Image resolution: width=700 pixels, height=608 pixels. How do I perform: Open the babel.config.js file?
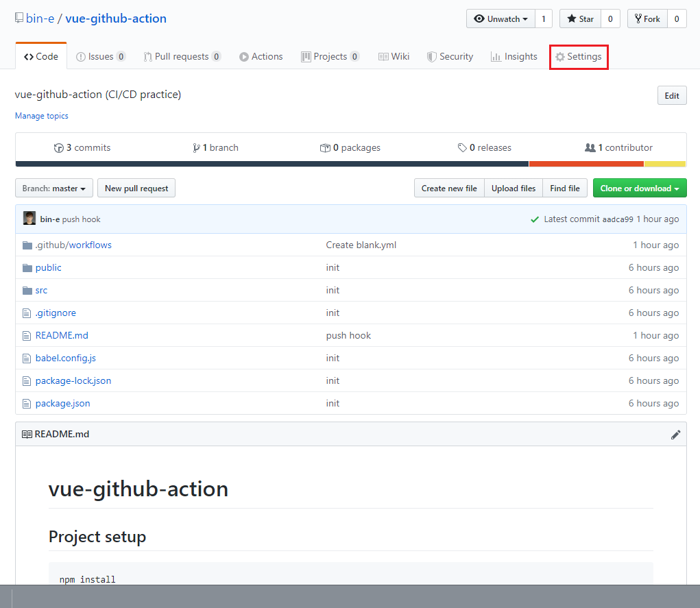[x=66, y=358]
